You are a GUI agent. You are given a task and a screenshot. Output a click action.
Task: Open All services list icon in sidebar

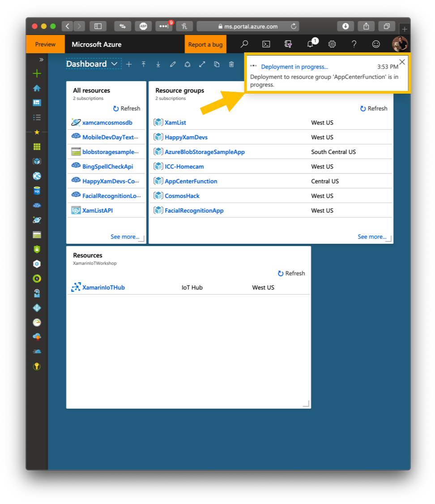pyautogui.click(x=37, y=117)
